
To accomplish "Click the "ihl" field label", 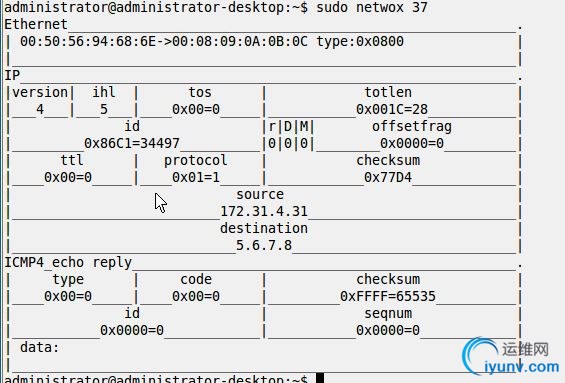I will point(104,93).
